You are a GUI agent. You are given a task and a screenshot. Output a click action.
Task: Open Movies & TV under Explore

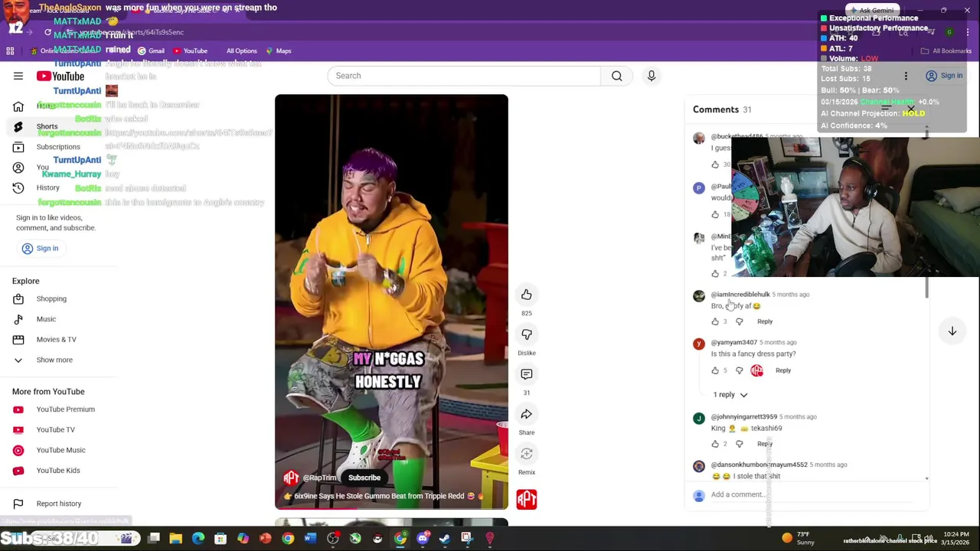pyautogui.click(x=56, y=339)
